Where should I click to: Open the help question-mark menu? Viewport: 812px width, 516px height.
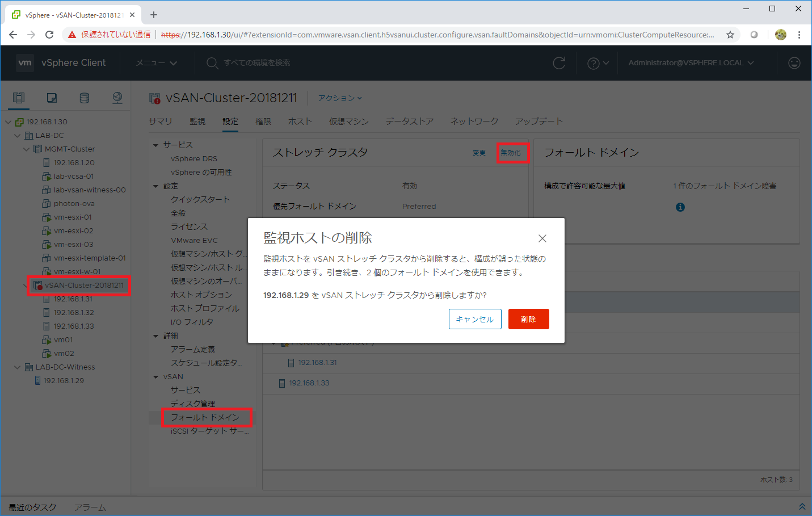[598, 63]
